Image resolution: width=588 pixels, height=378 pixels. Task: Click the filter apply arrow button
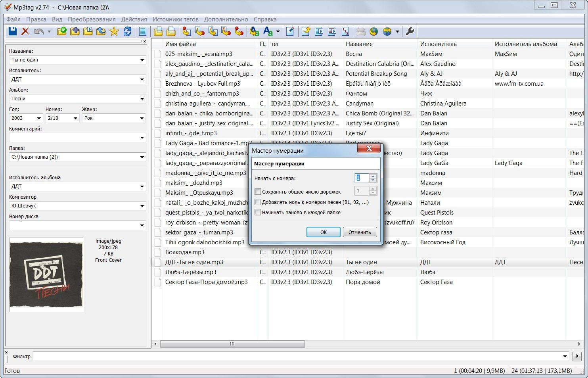pos(577,356)
